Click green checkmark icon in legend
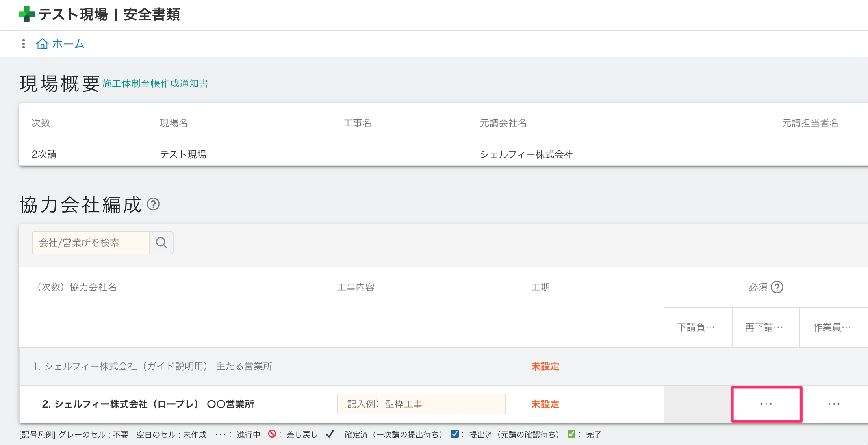868x445 pixels. (571, 434)
